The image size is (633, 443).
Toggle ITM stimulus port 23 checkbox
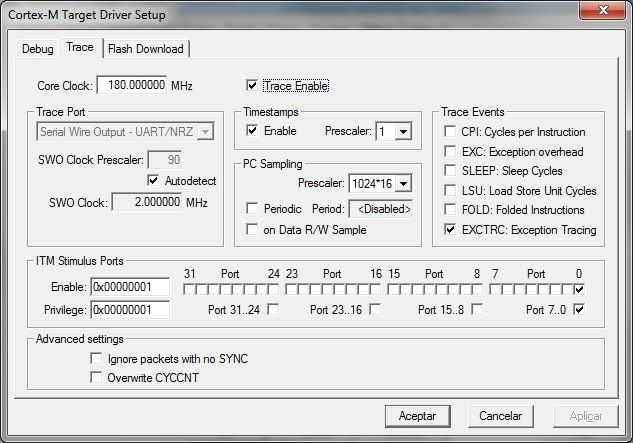[x=291, y=289]
